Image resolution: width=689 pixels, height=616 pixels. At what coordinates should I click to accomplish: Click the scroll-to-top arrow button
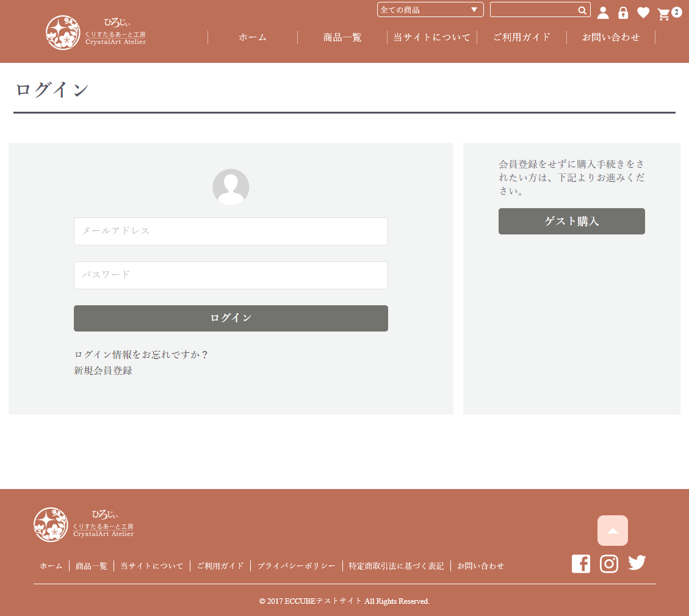point(613,531)
